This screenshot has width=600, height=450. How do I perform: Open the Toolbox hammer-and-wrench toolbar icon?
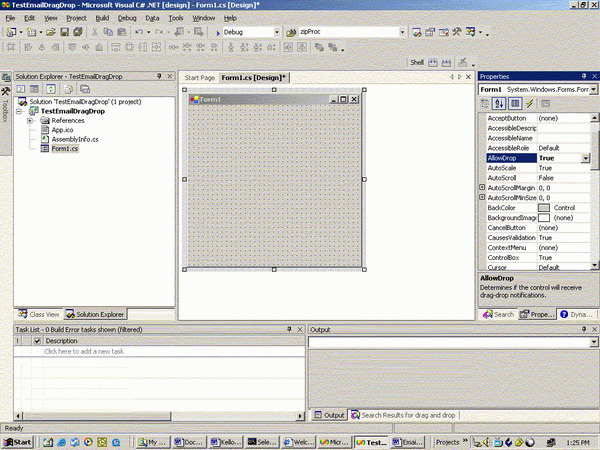coord(457,33)
